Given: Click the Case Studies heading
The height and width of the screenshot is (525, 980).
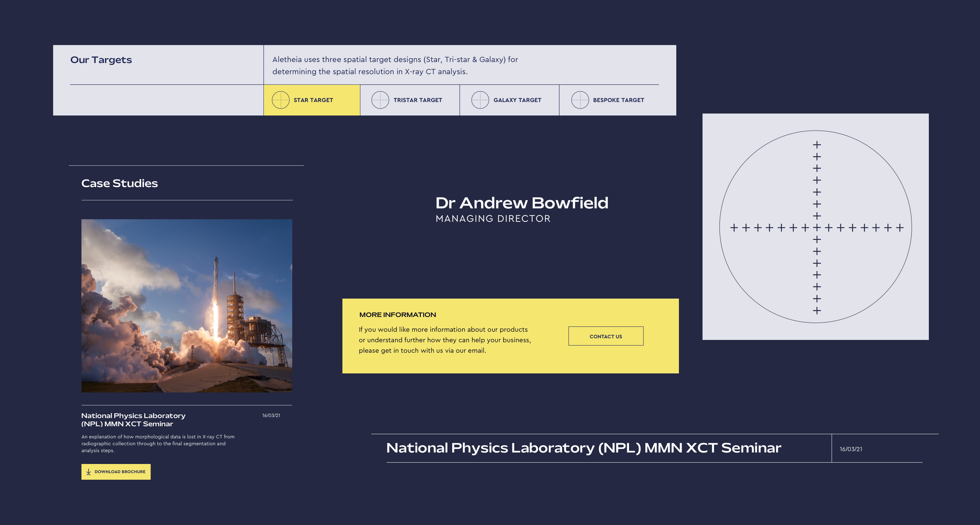Looking at the screenshot, I should click(x=119, y=183).
